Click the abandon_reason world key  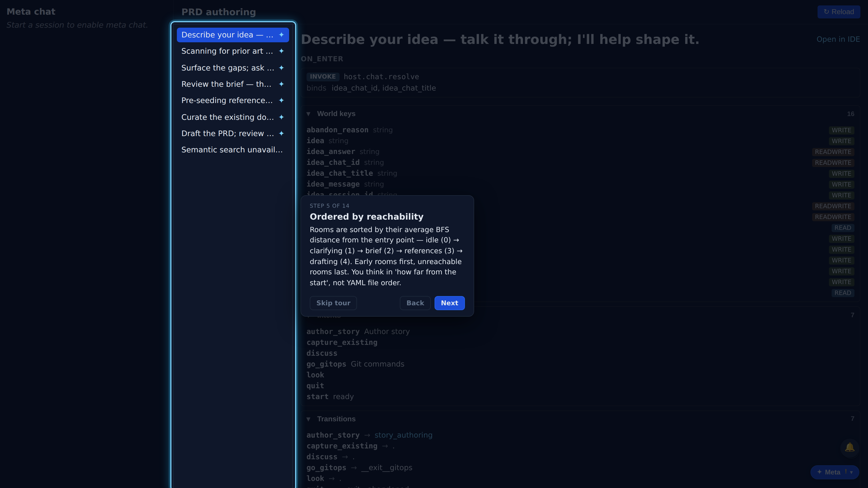click(x=337, y=130)
